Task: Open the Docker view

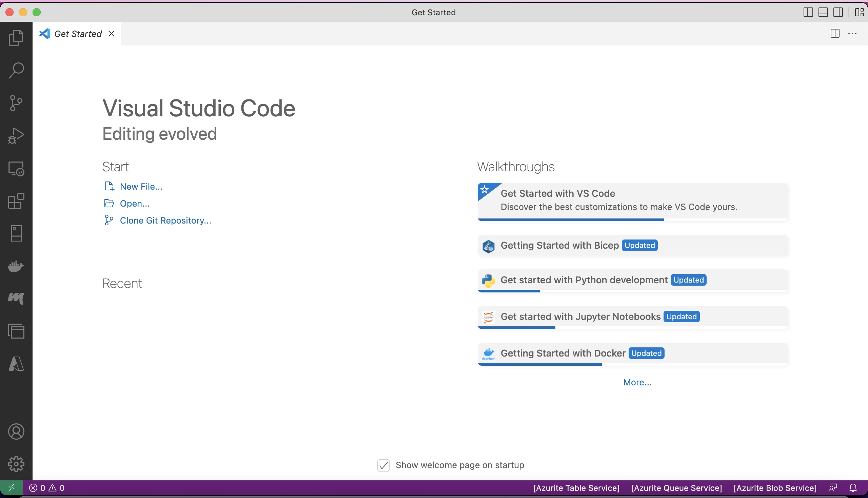Action: 16,266
